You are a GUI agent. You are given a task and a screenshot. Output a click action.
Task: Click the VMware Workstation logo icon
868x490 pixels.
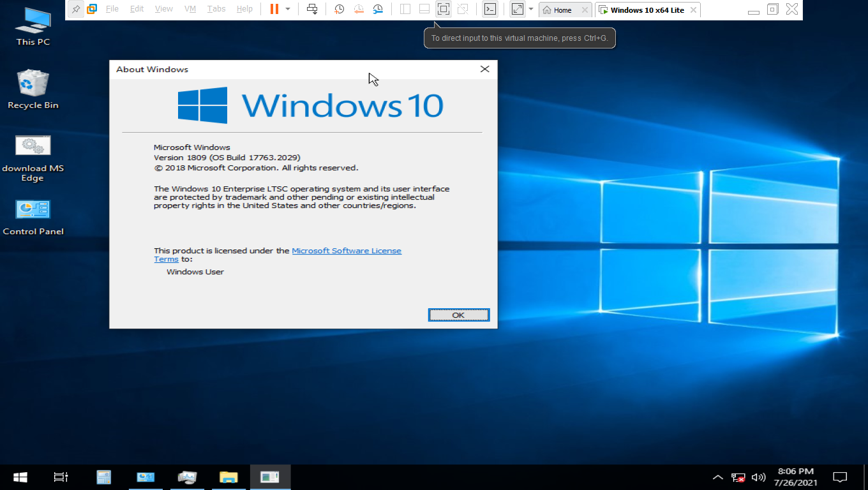click(x=92, y=9)
